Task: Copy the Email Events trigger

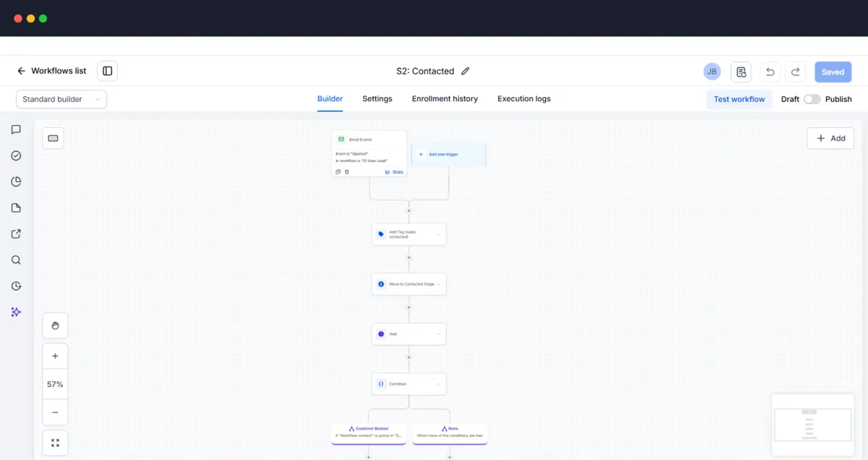Action: (338, 171)
